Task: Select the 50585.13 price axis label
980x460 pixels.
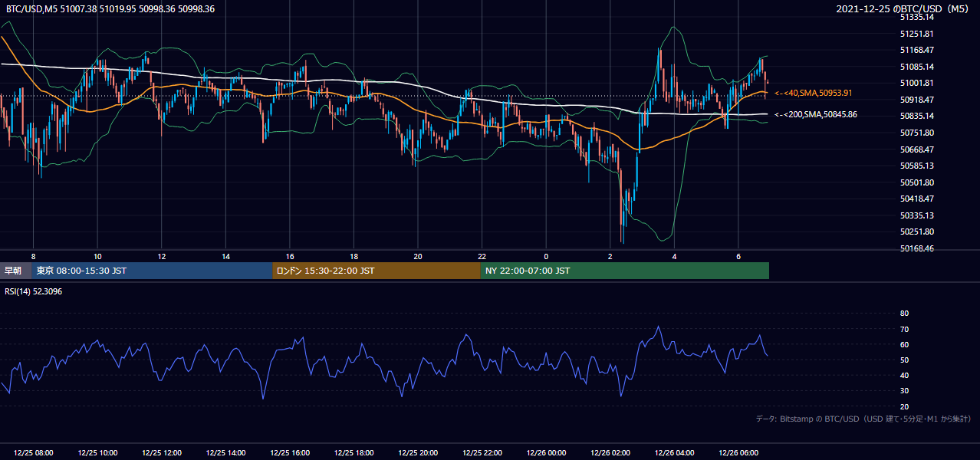Action: (x=916, y=166)
